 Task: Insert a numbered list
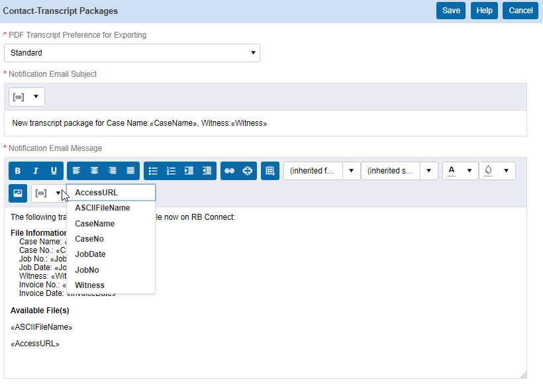(x=171, y=171)
